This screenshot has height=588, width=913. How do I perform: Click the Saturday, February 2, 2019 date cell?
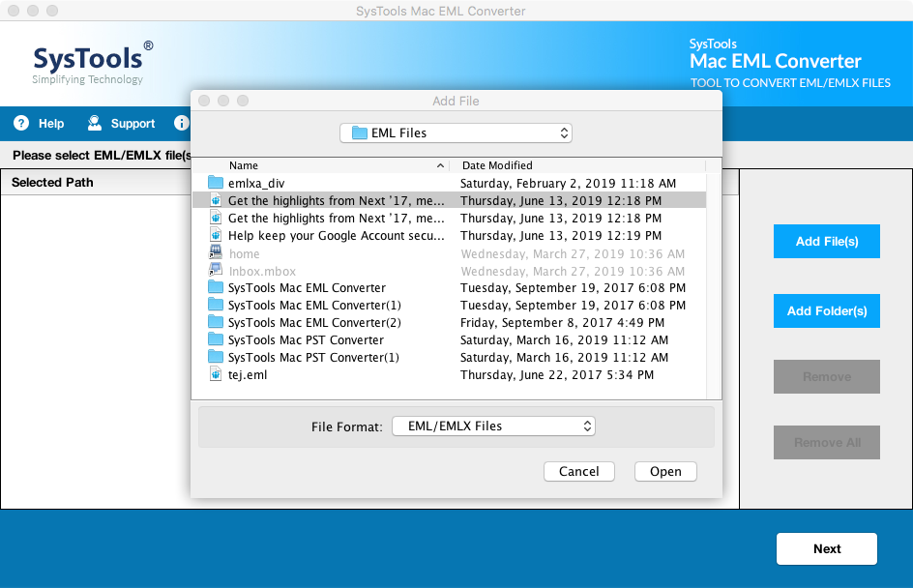[x=569, y=184]
